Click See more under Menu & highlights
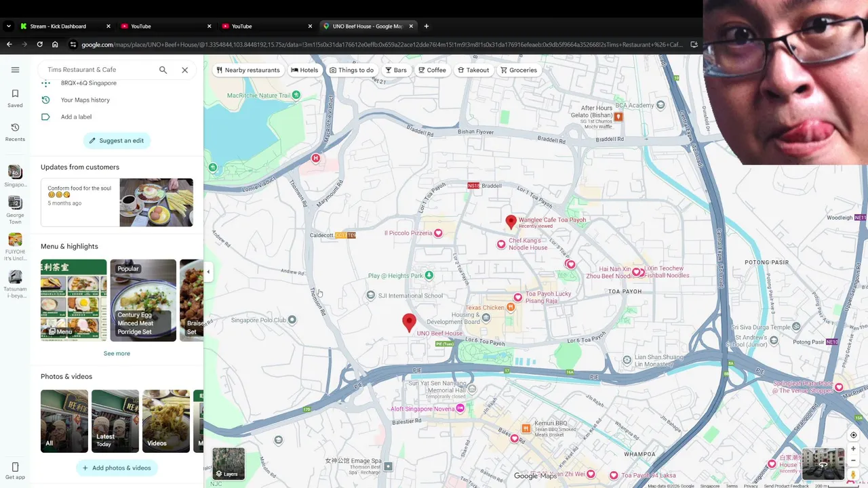Viewport: 868px width, 488px height. (117, 353)
